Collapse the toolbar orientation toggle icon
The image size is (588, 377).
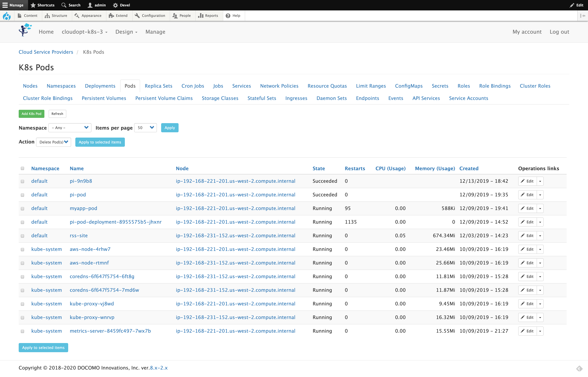(x=583, y=16)
